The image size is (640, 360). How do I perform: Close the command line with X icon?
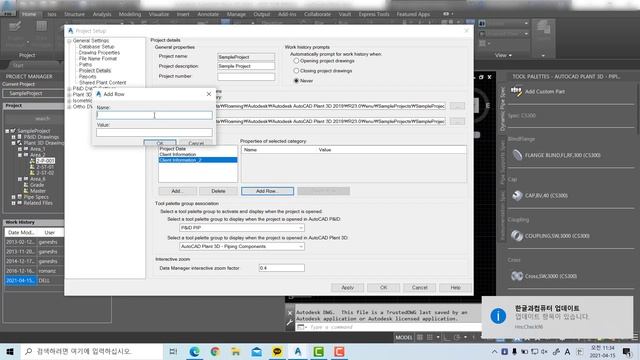pyautogui.click(x=290, y=313)
